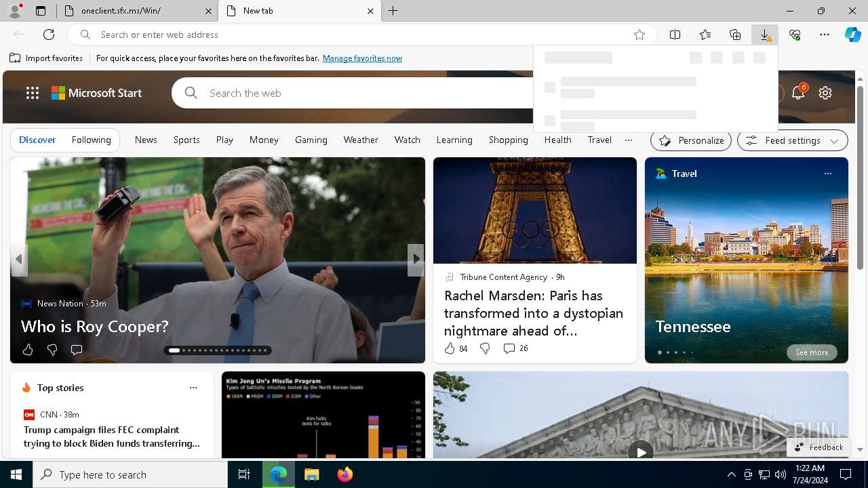Focus the address bar
The height and width of the screenshot is (488, 868).
coord(362,35)
